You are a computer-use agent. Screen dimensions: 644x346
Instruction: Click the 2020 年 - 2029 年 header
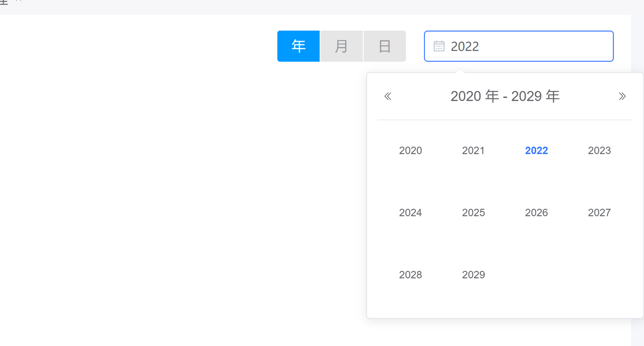504,96
